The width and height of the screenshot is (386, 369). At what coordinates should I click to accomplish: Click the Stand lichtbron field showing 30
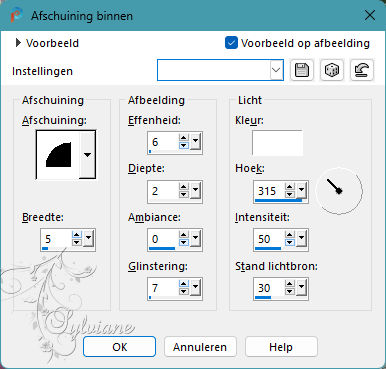click(269, 287)
